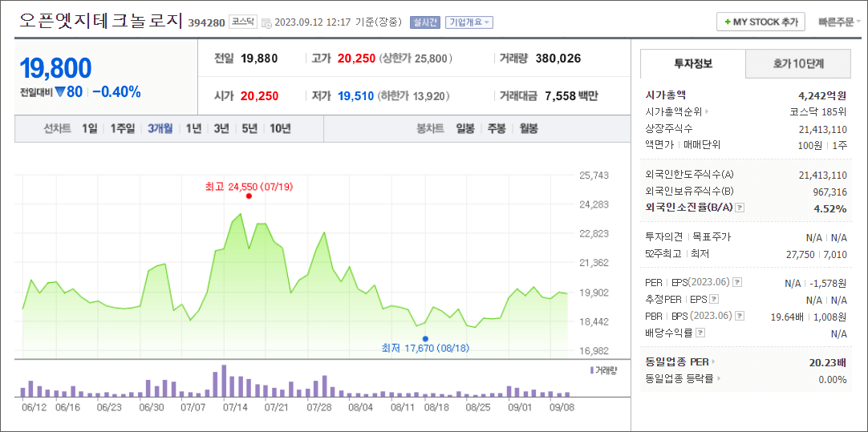The width and height of the screenshot is (868, 432).
Task: Click the 동일업종 PER link
Action: 677,362
